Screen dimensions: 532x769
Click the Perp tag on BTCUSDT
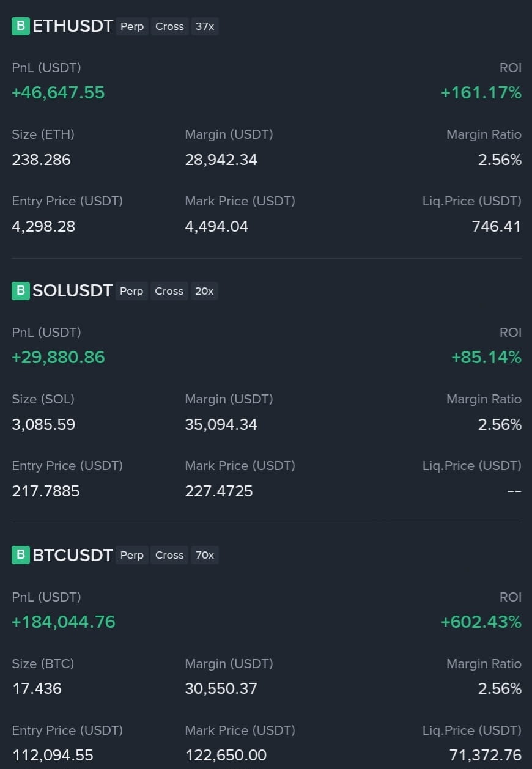tap(132, 555)
